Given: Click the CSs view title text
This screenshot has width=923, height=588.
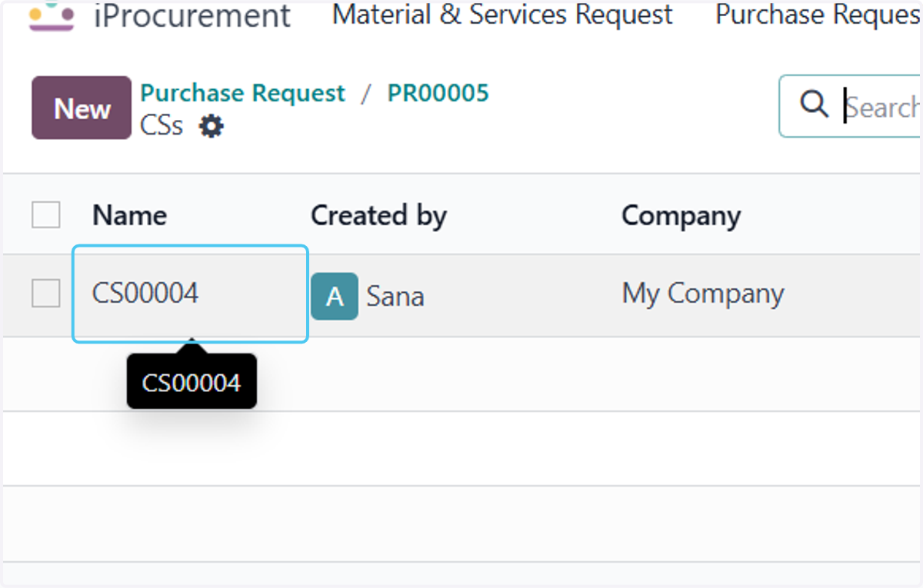Looking at the screenshot, I should coord(162,125).
